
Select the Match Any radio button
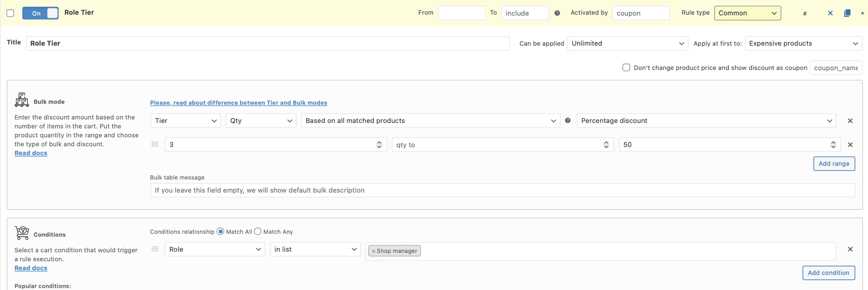[x=258, y=232]
